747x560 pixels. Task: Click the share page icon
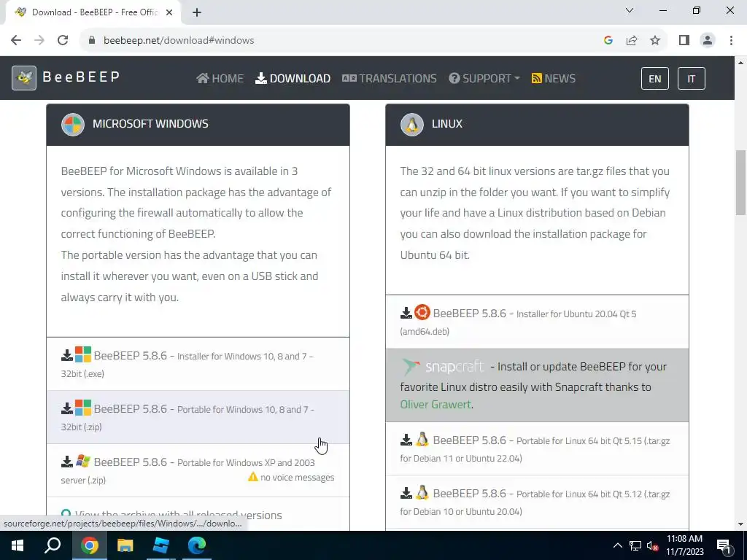point(632,41)
